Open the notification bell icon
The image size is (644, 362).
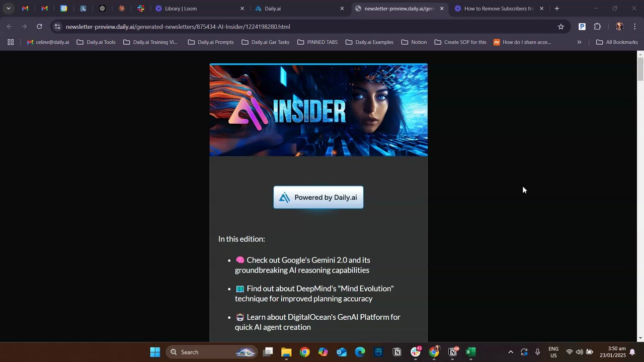pos(632,352)
